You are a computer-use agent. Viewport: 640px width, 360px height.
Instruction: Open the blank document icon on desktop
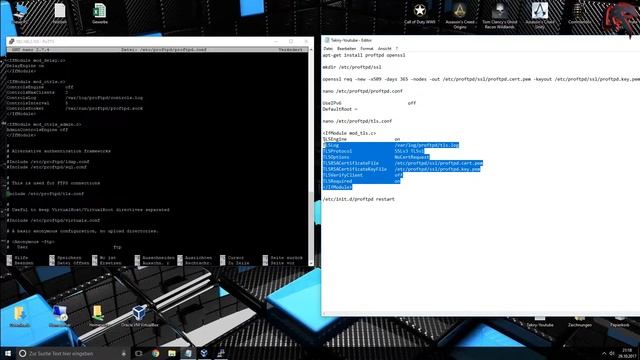(60, 13)
